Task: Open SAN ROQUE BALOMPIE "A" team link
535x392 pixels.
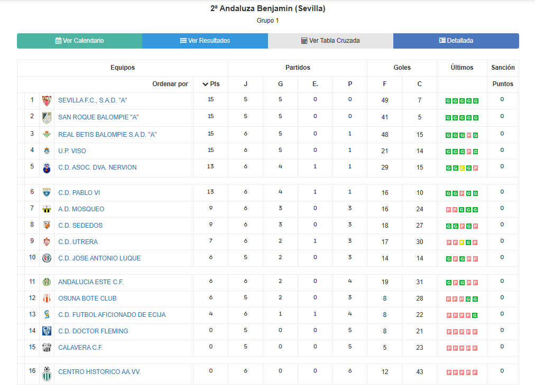Action: tap(98, 117)
